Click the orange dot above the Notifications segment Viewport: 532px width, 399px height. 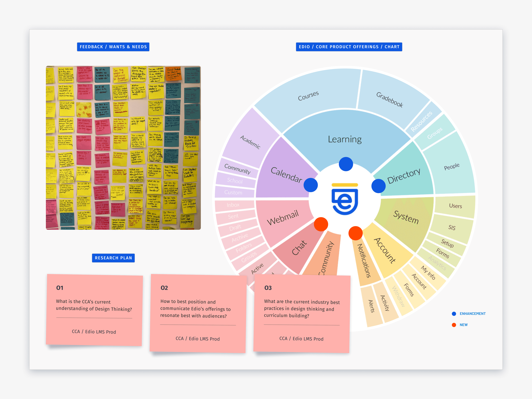355,233
